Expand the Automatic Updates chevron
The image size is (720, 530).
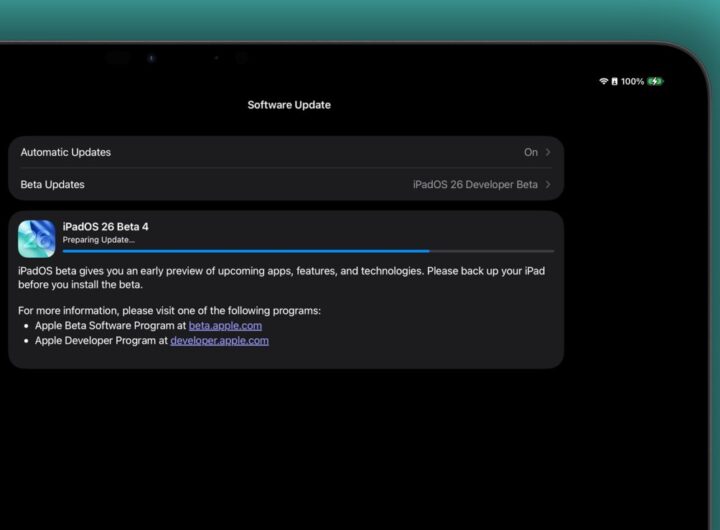coord(548,152)
